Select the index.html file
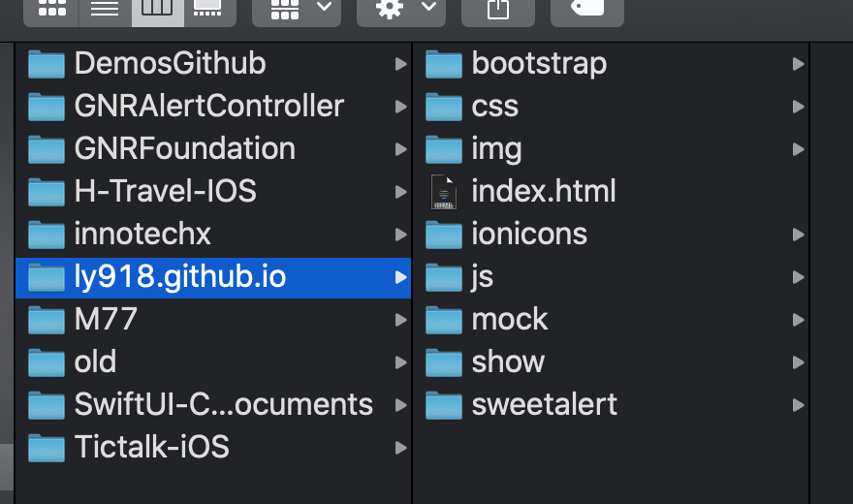 tap(543, 191)
